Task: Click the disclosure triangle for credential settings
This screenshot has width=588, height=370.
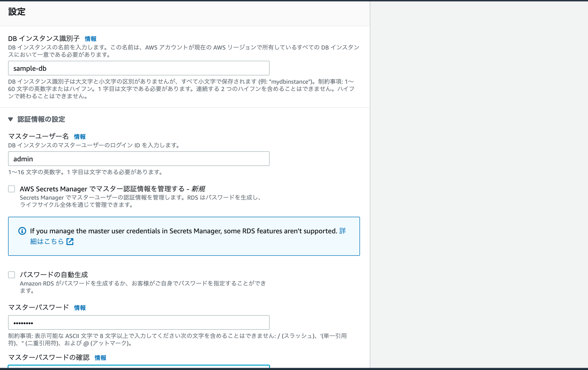Action: [10, 119]
